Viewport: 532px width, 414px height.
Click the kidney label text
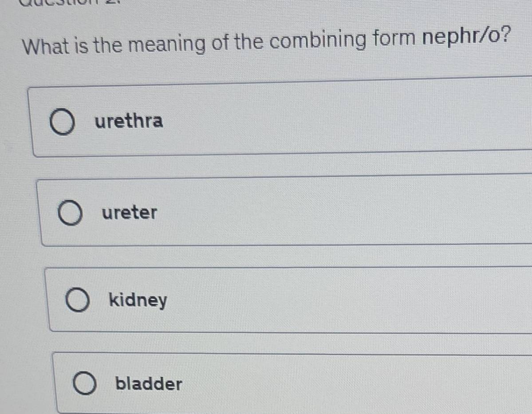pos(138,300)
